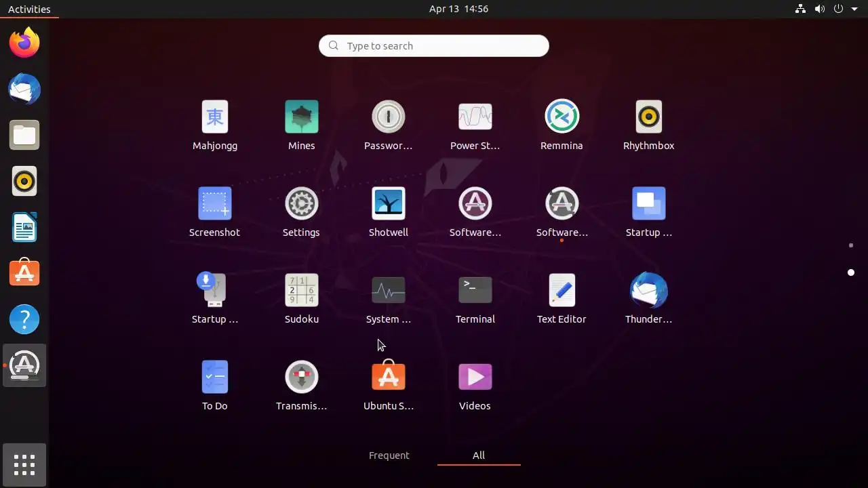This screenshot has height=488, width=868.
Task: Launch Thunderbird from the app grid
Action: [649, 299]
